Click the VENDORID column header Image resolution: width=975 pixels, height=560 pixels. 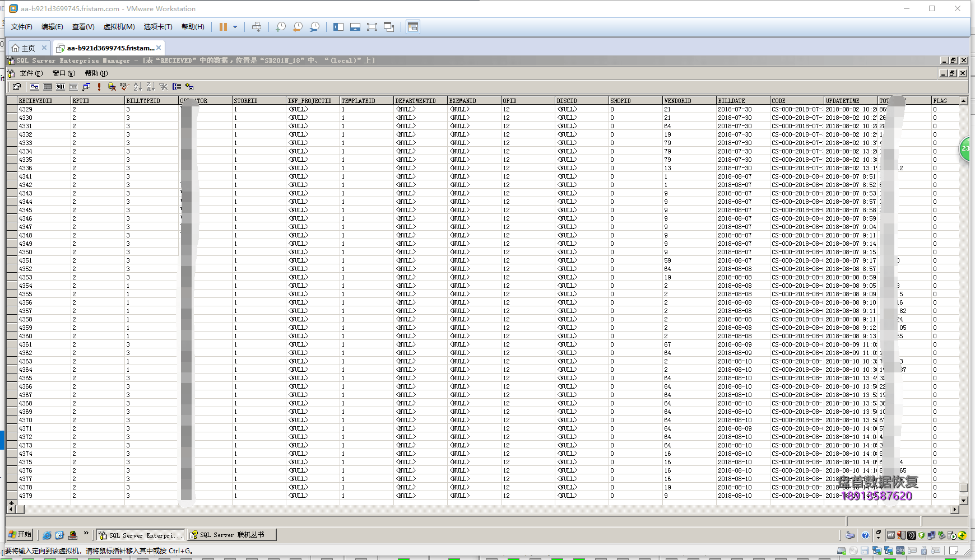[690, 101]
